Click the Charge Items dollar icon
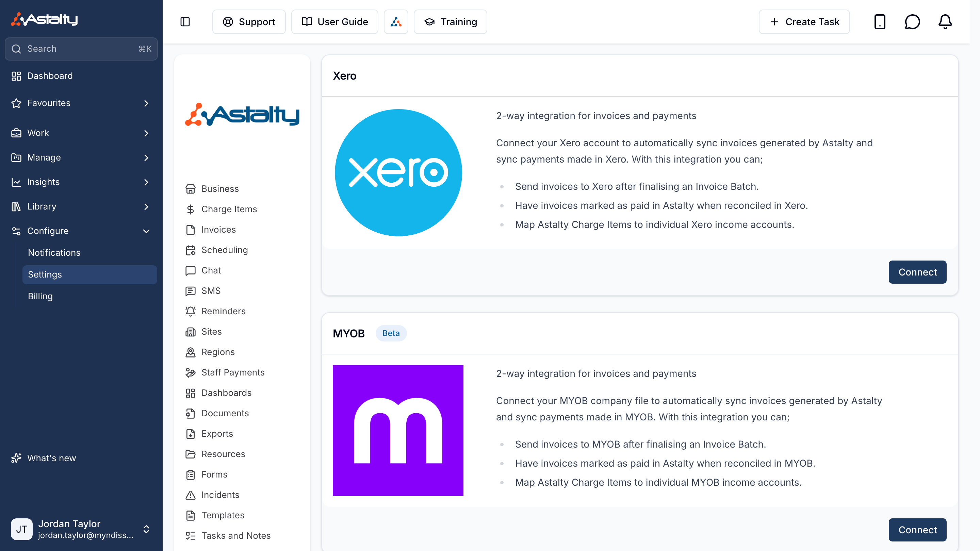Viewport: 980px width, 551px height. [190, 209]
